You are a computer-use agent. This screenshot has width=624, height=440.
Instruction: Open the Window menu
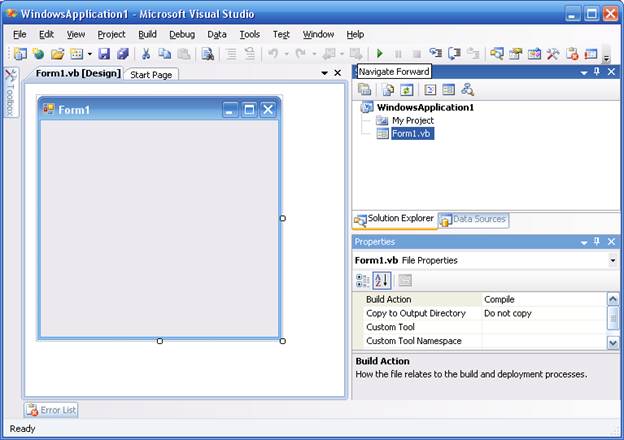point(318,35)
